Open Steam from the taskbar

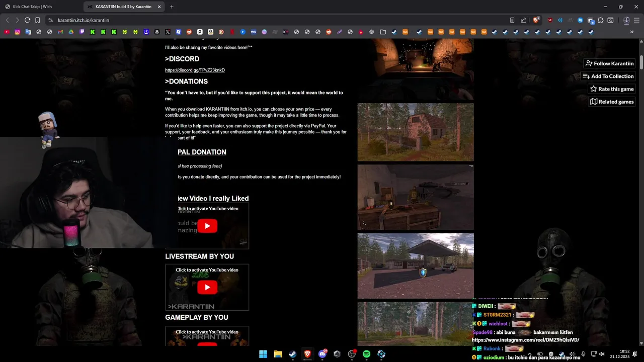[x=292, y=354]
